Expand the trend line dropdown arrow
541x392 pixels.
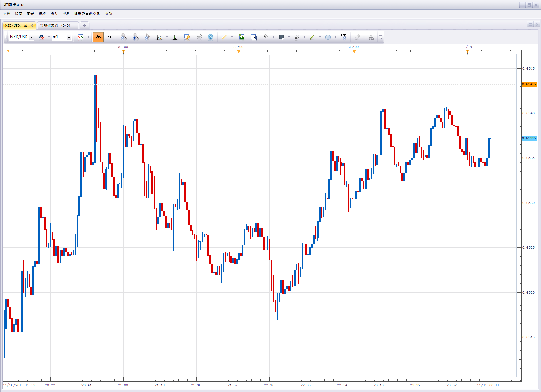tap(320, 37)
